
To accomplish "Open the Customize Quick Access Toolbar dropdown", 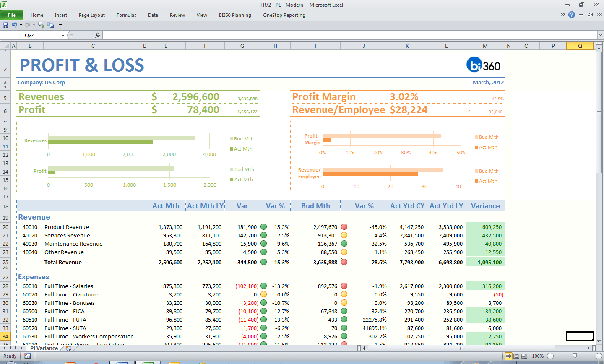I will click(x=60, y=25).
